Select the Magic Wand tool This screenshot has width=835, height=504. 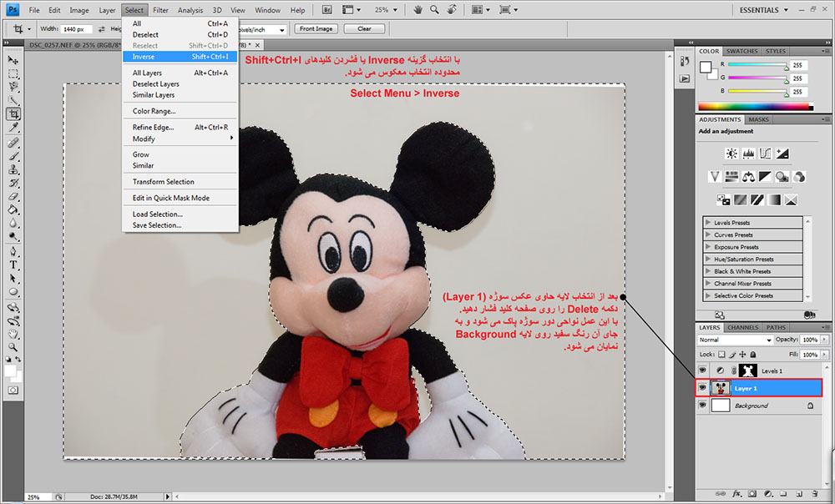13,100
